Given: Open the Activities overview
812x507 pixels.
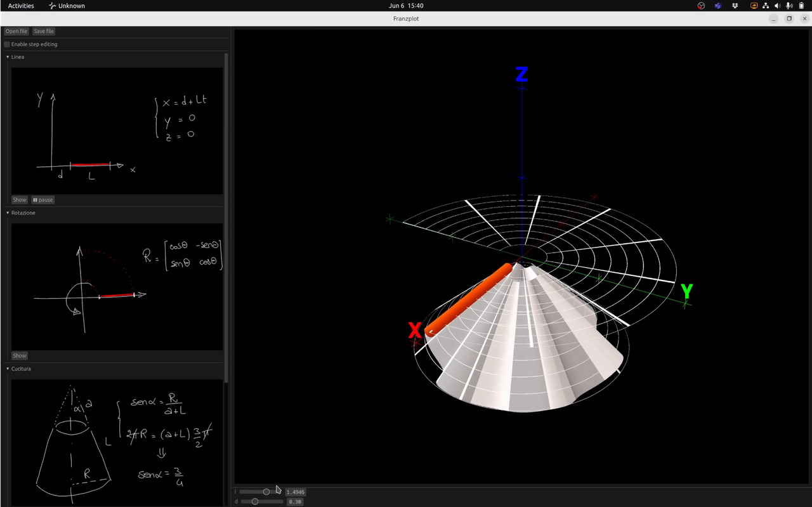Looking at the screenshot, I should [x=21, y=6].
